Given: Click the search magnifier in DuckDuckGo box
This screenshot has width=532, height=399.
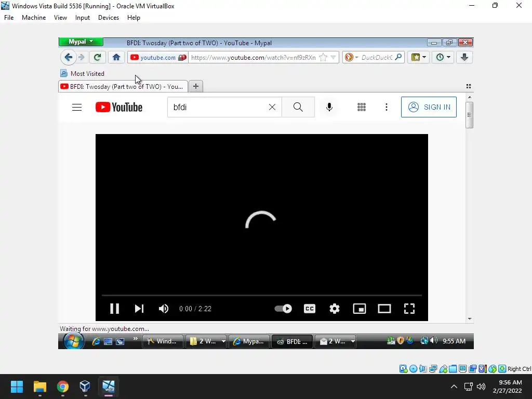Looking at the screenshot, I should [398, 57].
